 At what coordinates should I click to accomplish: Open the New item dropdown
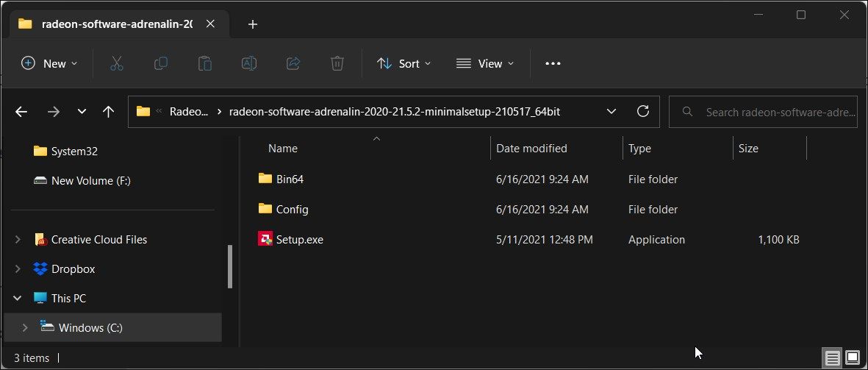[x=49, y=64]
